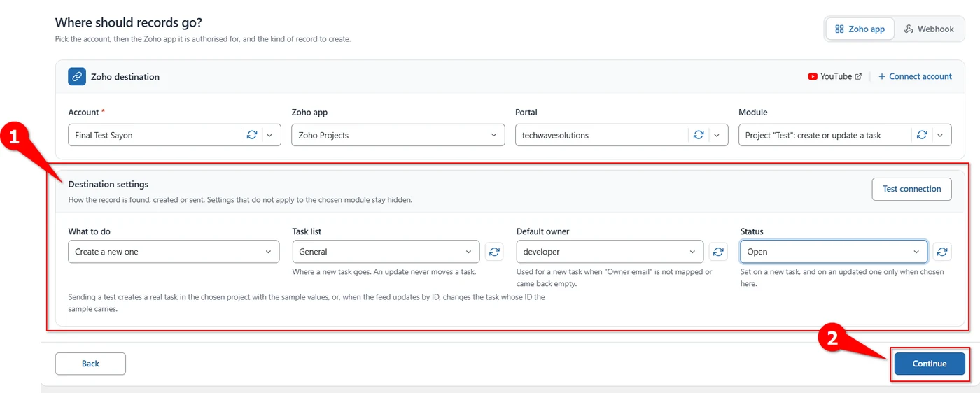980x393 pixels.
Task: Click "Where a new task goes" hint text
Action: coord(384,272)
